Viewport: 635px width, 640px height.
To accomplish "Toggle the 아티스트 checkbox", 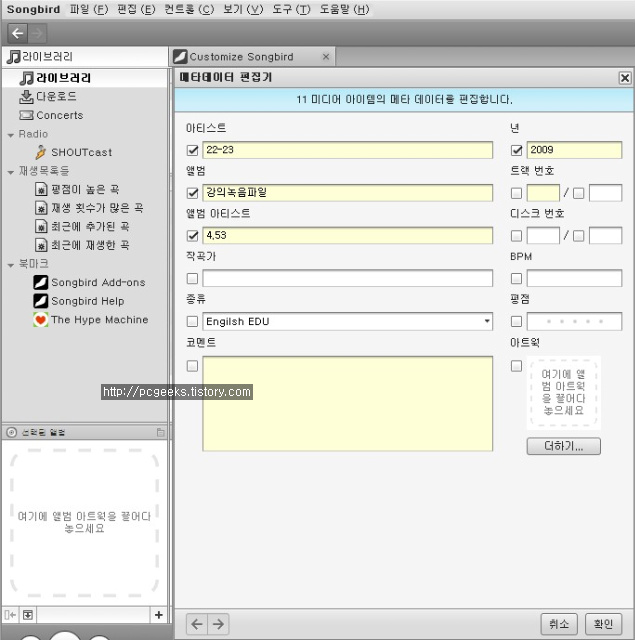I will pos(192,150).
